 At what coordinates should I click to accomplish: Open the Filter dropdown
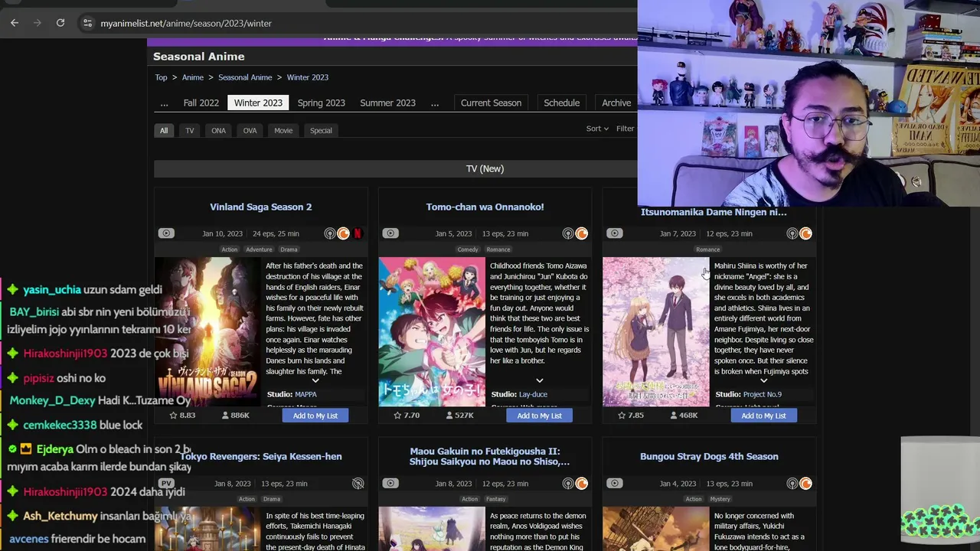coord(626,129)
